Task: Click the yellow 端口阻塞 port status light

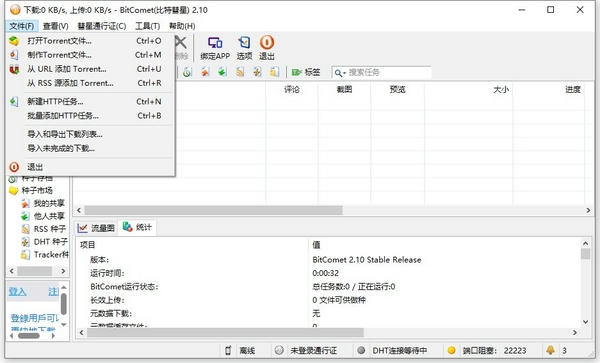Action: coord(452,350)
